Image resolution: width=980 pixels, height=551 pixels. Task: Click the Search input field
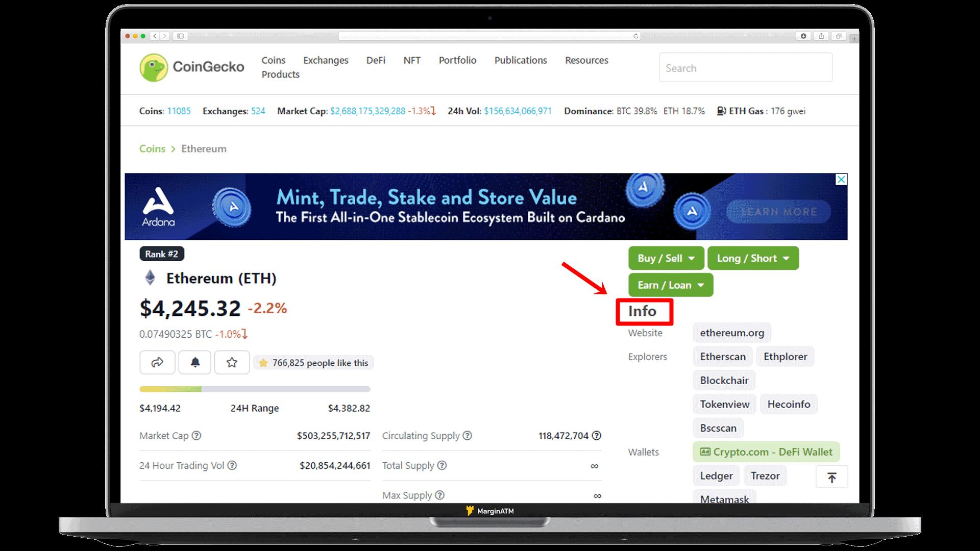tap(745, 67)
